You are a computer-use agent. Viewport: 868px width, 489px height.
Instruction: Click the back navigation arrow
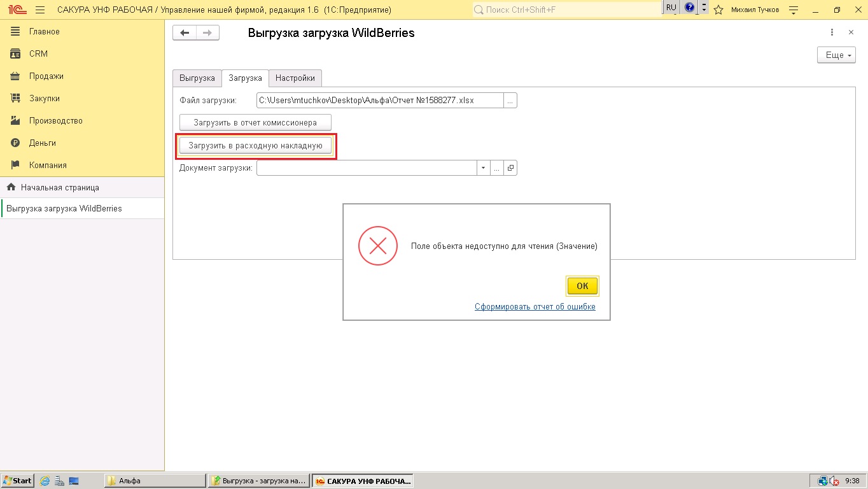point(185,33)
